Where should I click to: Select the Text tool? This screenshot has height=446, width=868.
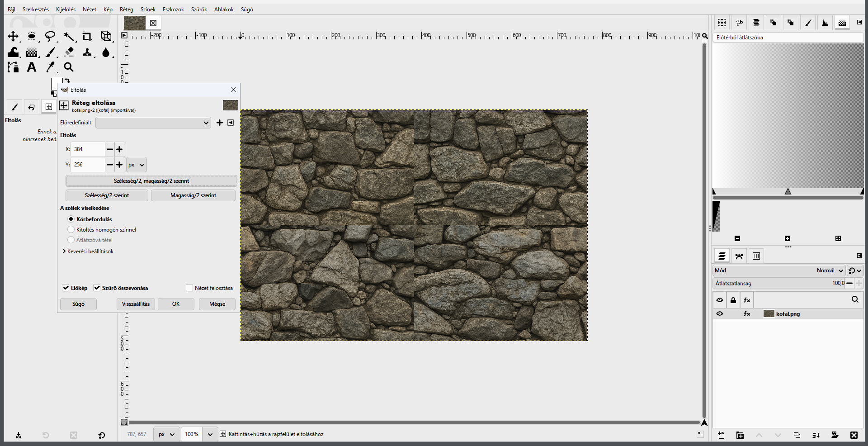[32, 67]
